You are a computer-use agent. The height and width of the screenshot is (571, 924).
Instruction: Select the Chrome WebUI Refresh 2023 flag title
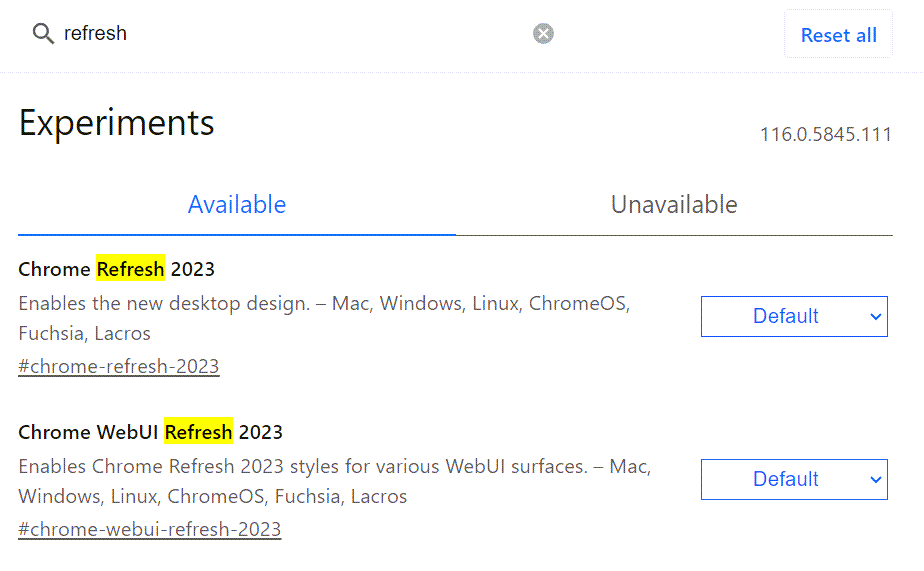coord(151,432)
